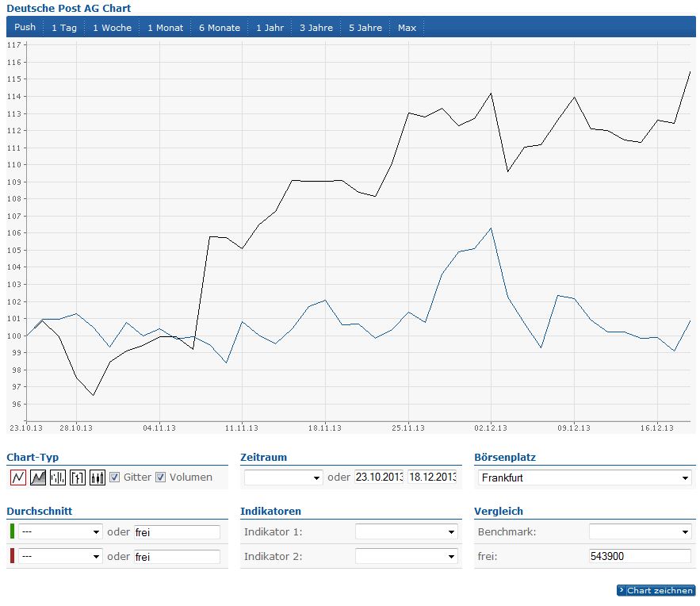Click the Deutsche Post AG Chart heading
The height and width of the screenshot is (606, 700).
tap(69, 8)
